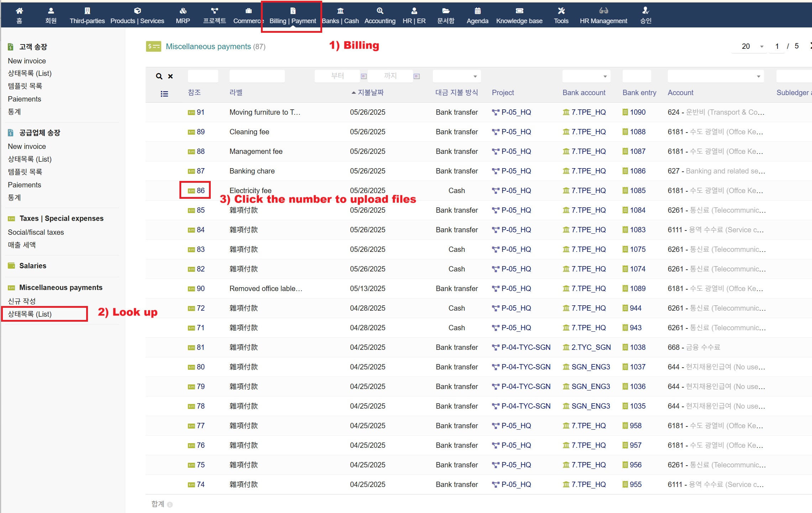The width and height of the screenshot is (812, 513).
Task: Open the column selector list icon
Action: 164,94
